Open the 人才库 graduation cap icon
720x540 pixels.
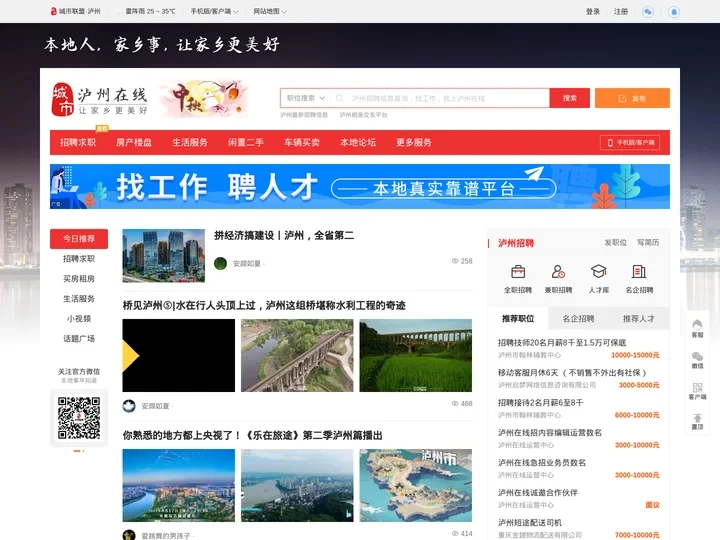tap(598, 272)
